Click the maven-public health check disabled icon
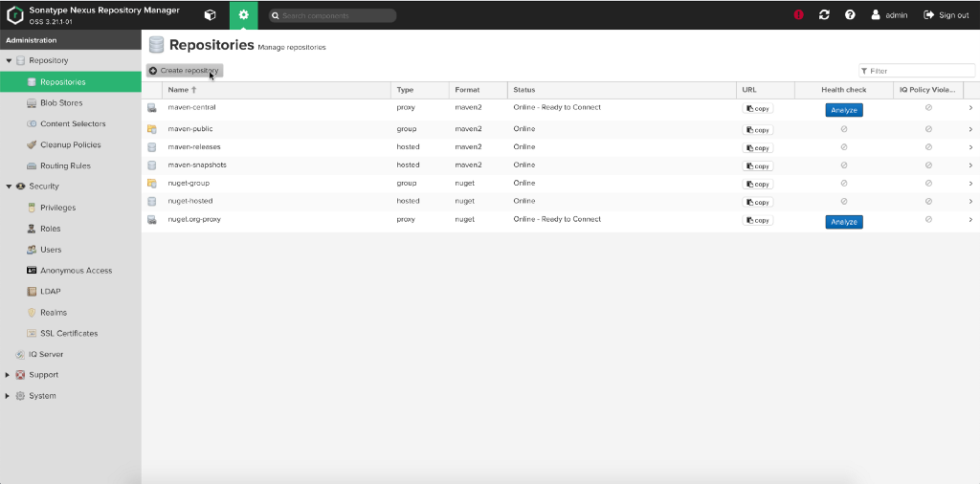Screen dimensions: 980x484 [x=844, y=129]
